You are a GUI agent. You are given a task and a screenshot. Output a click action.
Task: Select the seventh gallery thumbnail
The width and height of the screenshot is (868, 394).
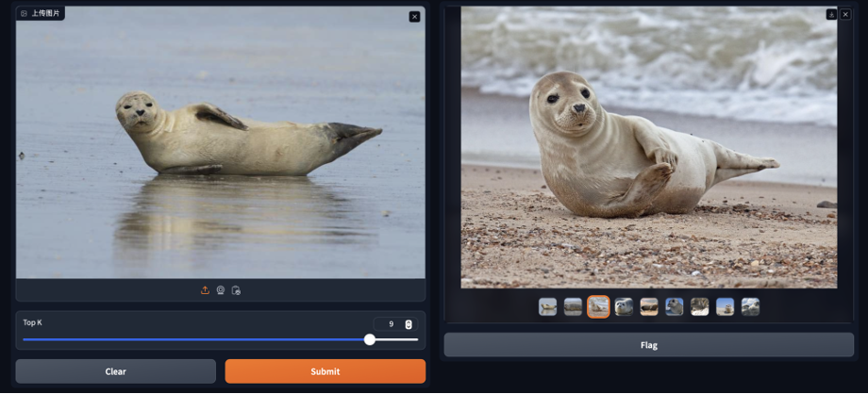(700, 306)
